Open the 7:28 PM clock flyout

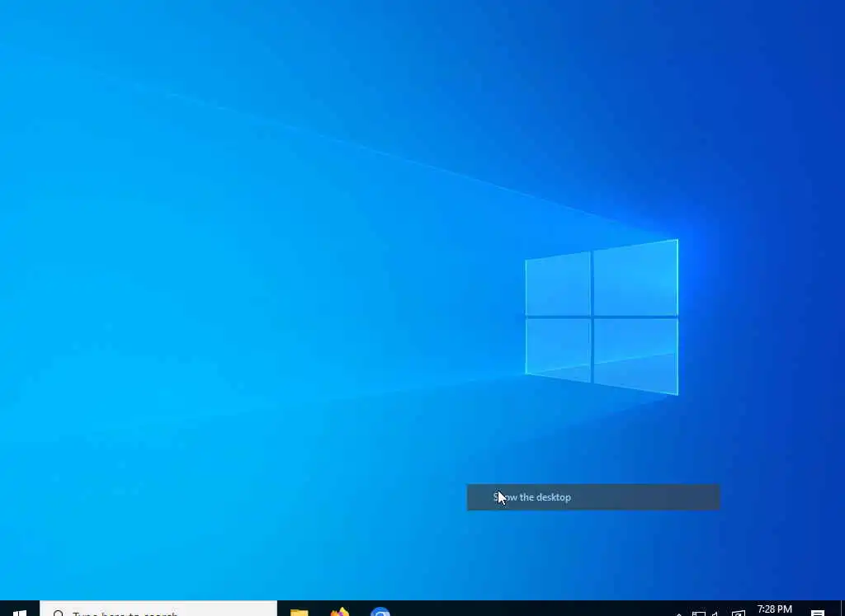pyautogui.click(x=774, y=610)
